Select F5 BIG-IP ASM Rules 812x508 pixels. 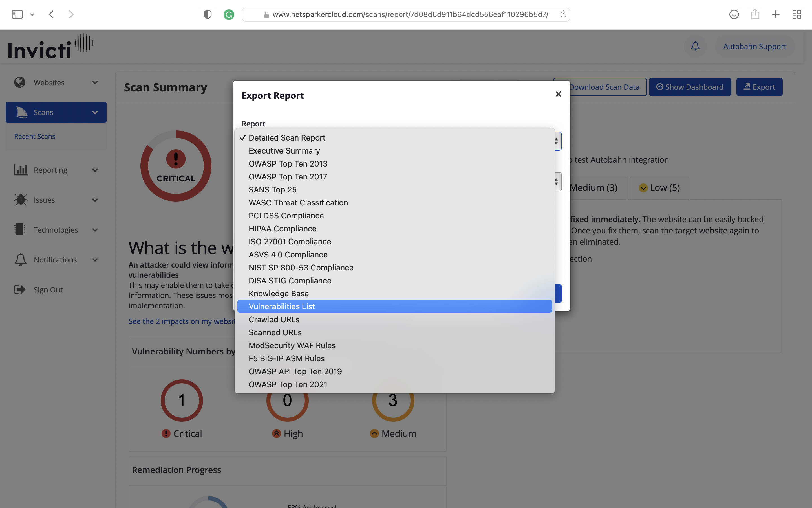click(x=395, y=358)
